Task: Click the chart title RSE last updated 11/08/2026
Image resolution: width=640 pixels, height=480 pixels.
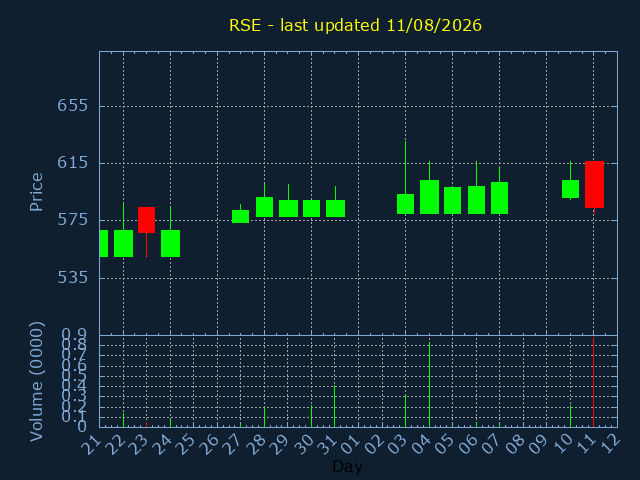Action: (355, 25)
